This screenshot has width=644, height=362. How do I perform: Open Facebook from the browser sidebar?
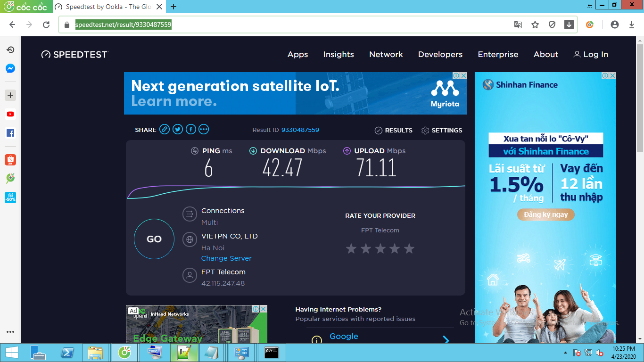[x=10, y=133]
